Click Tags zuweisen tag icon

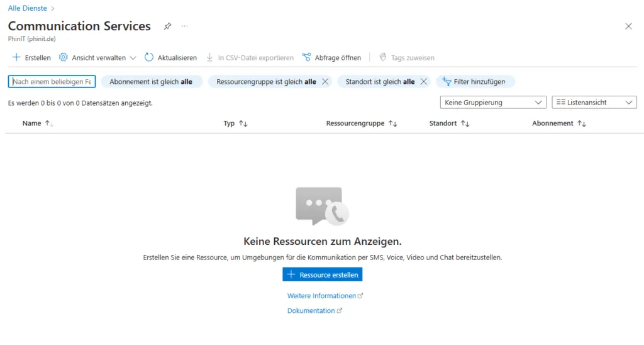(382, 57)
